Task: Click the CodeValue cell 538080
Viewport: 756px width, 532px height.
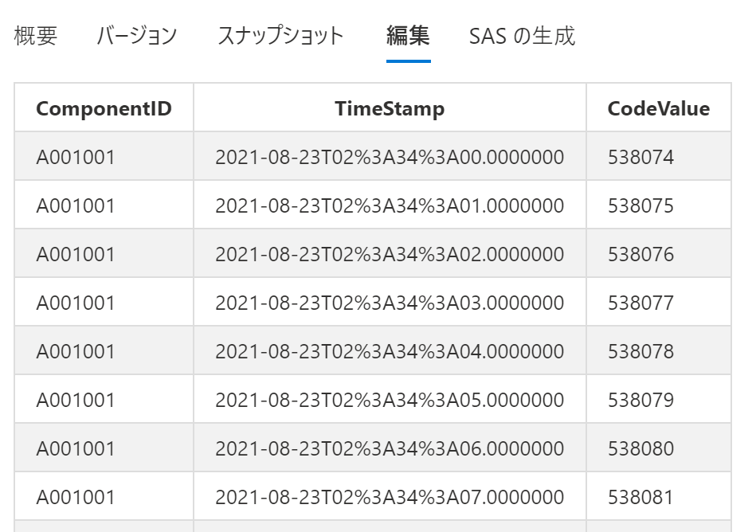Action: click(x=640, y=448)
